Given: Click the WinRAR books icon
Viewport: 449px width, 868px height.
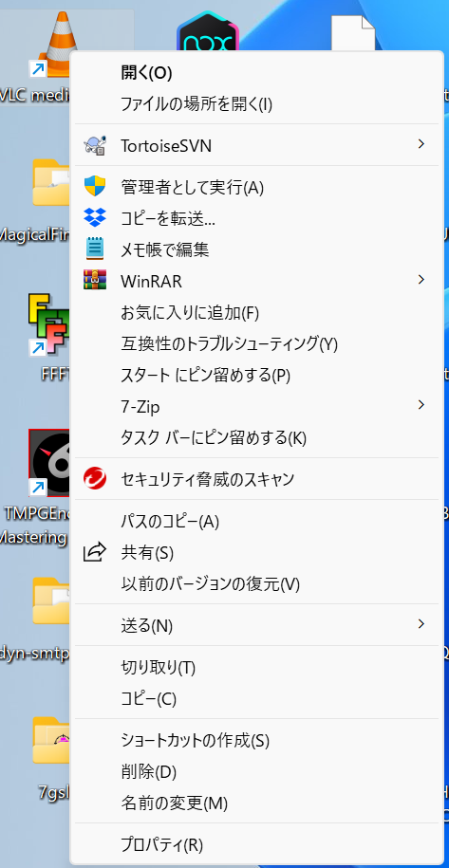Looking at the screenshot, I should click(x=95, y=281).
